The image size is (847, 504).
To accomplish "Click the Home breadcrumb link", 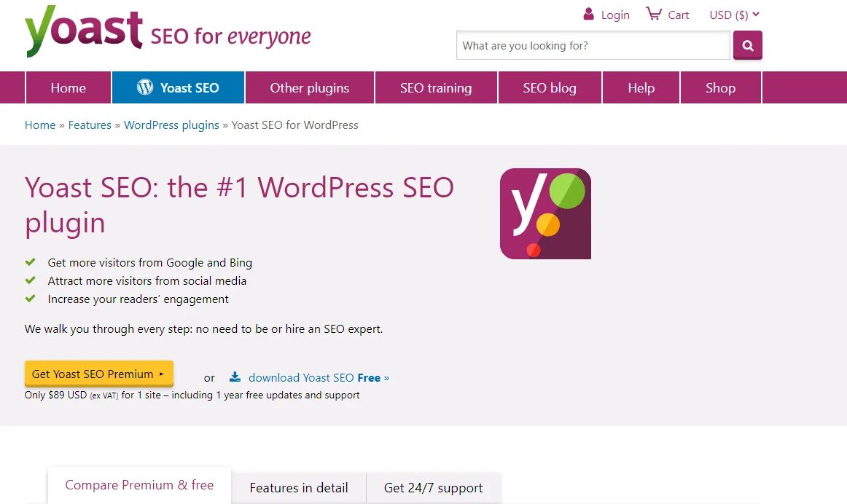I will click(x=40, y=125).
